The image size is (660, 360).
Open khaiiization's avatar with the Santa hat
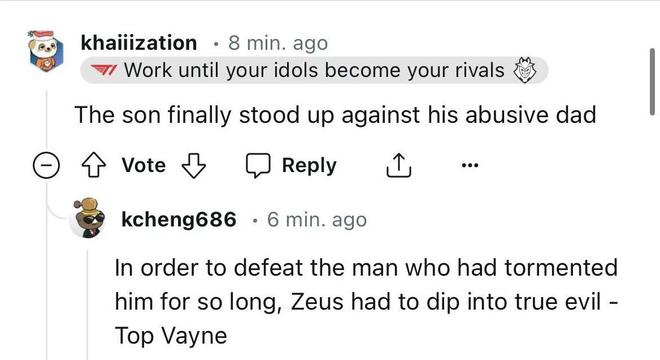coord(46,51)
